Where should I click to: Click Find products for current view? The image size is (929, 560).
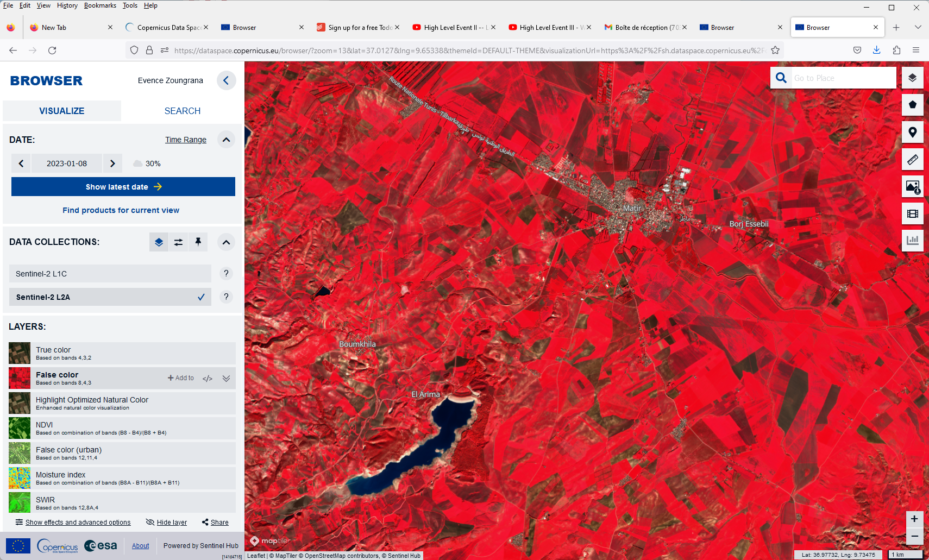[121, 210]
